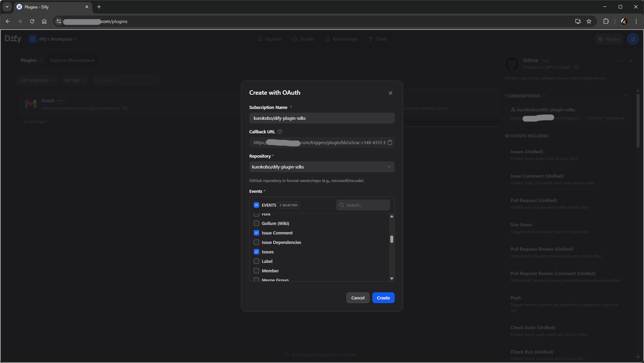Enable the Issue Dependencies event
This screenshot has height=363, width=644.
256,242
